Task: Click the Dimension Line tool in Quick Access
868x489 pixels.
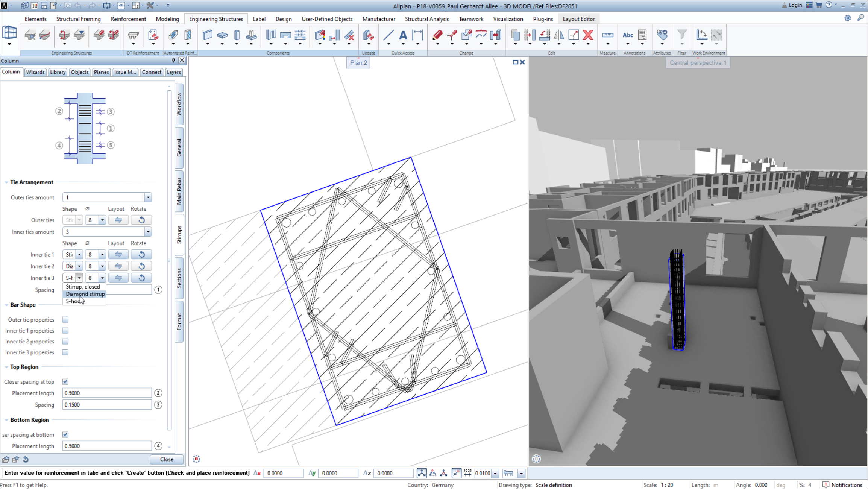Action: (x=417, y=35)
